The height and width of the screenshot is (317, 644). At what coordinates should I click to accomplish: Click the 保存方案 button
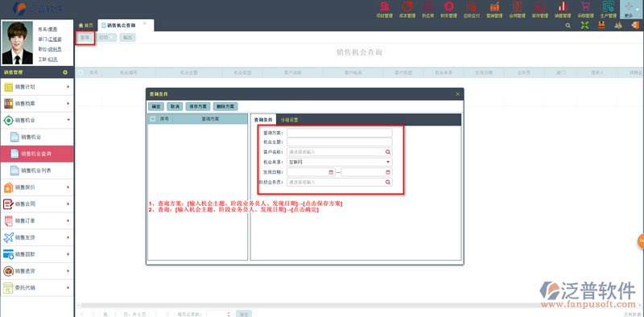[x=198, y=106]
